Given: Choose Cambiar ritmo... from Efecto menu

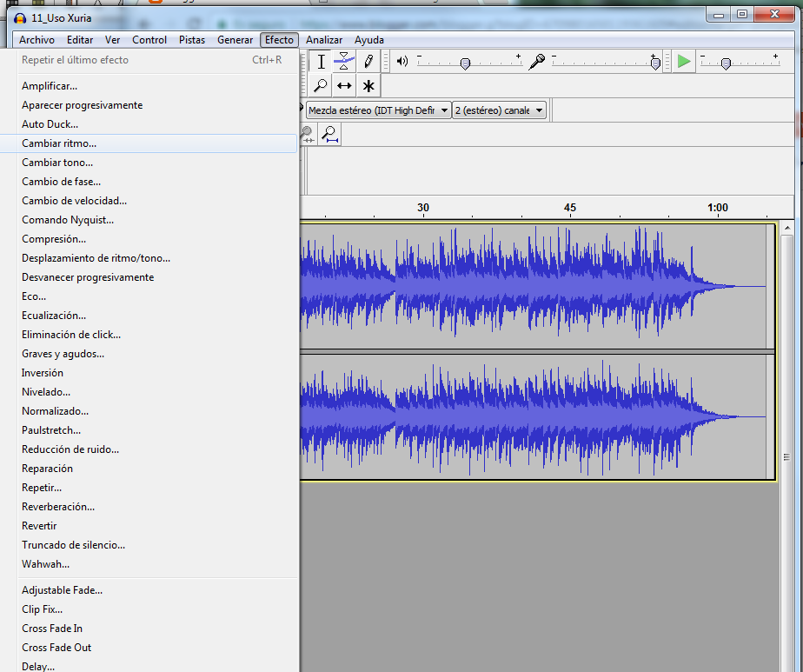Looking at the screenshot, I should pos(59,143).
